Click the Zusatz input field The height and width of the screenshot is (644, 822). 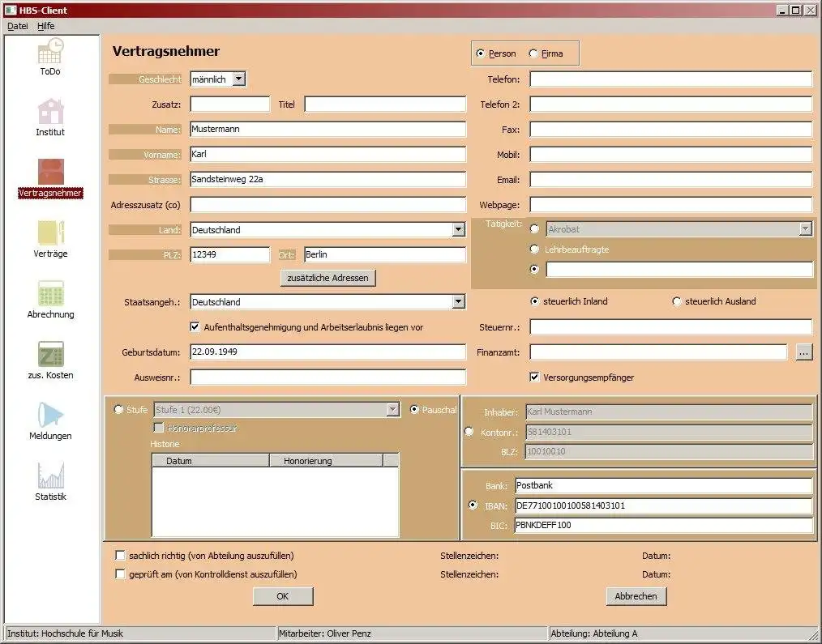[x=229, y=104]
